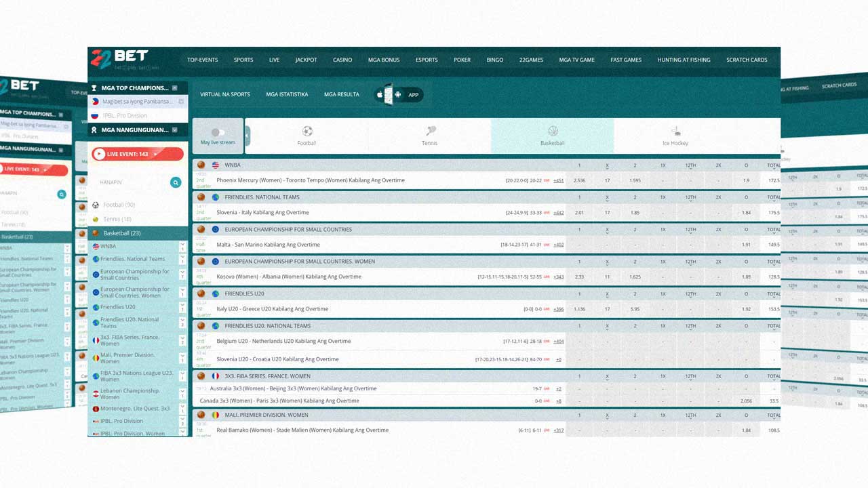Image resolution: width=868 pixels, height=488 pixels.
Task: Open Mag-bet sa Iyong Pambansa entry
Action: coord(138,102)
